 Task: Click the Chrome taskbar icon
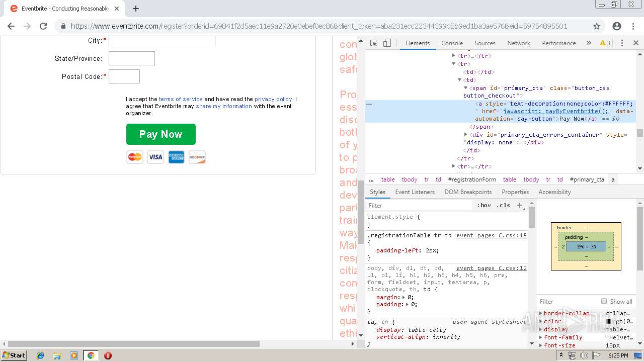pos(91,355)
